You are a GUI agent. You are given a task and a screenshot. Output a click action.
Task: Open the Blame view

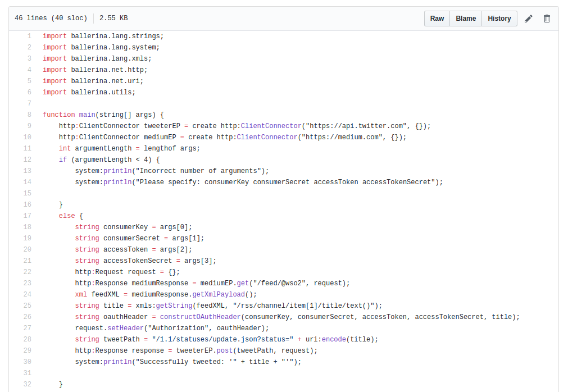[x=465, y=18]
